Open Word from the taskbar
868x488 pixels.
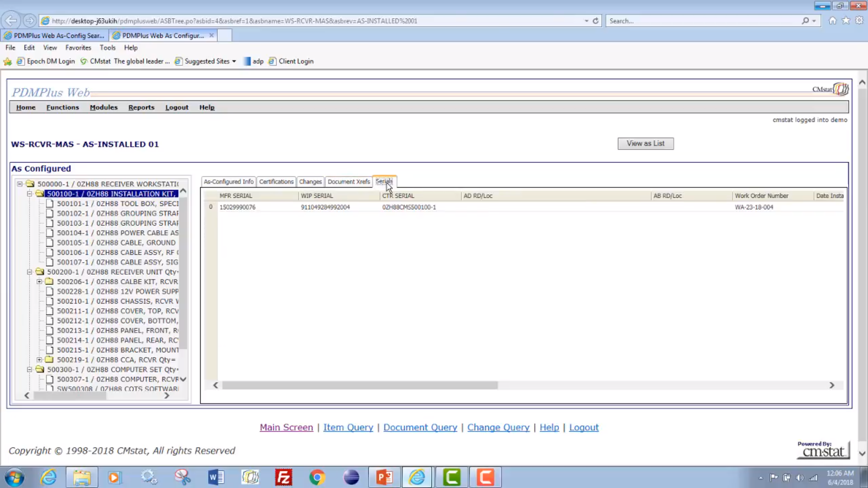(x=216, y=477)
